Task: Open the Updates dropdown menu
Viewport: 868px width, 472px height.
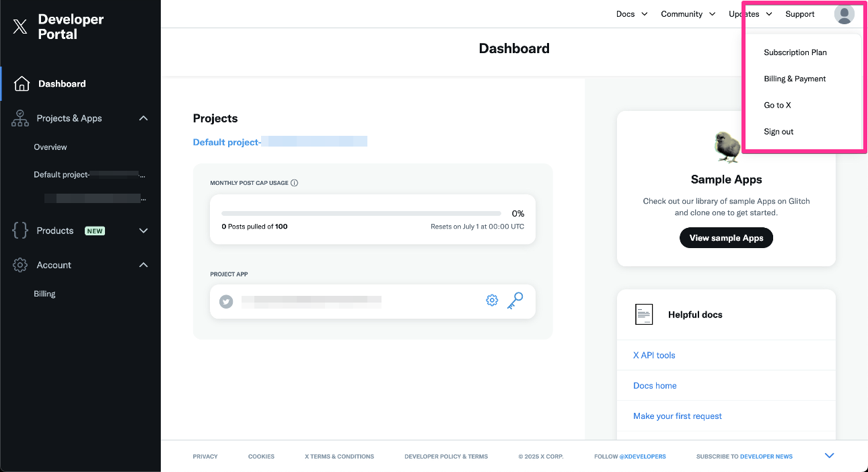Action: (x=750, y=14)
